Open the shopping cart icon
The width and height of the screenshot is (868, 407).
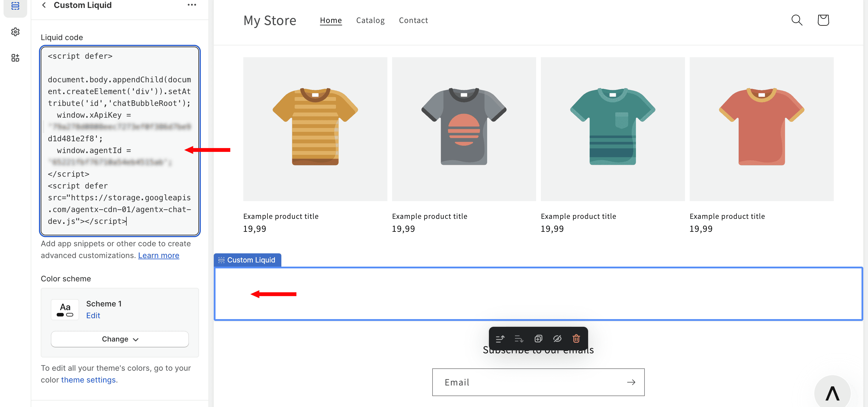[x=823, y=20]
